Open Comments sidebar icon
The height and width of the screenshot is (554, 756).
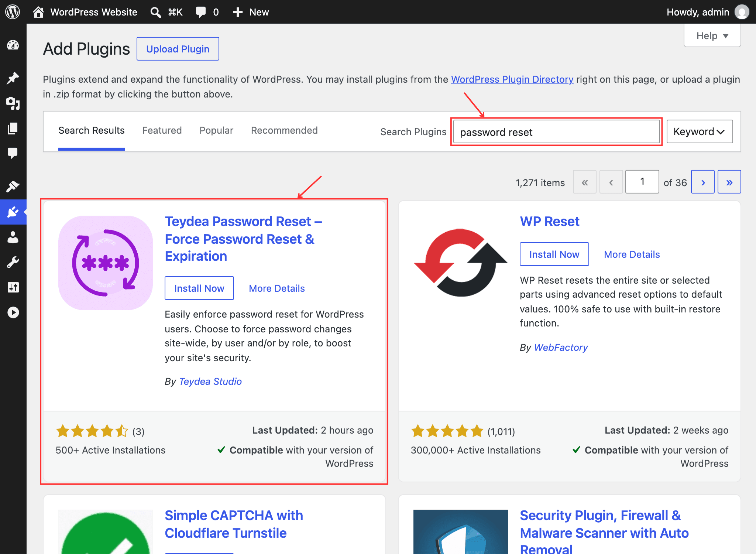(13, 153)
